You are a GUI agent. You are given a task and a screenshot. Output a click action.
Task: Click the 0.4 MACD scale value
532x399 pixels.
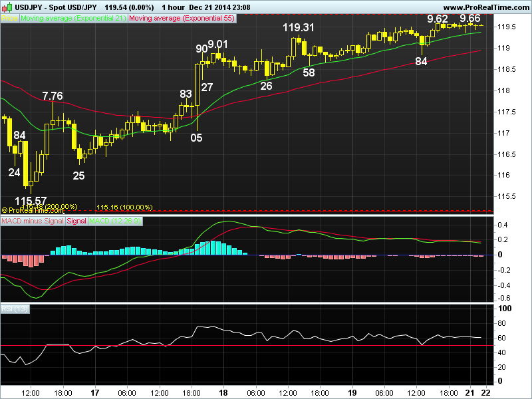click(x=503, y=225)
